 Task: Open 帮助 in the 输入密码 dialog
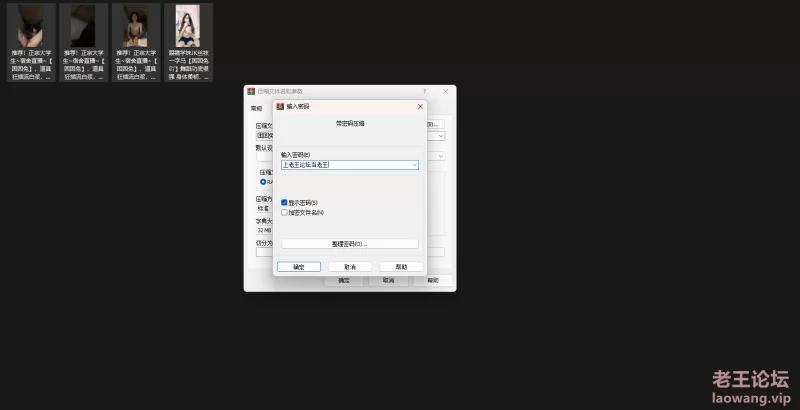point(402,267)
